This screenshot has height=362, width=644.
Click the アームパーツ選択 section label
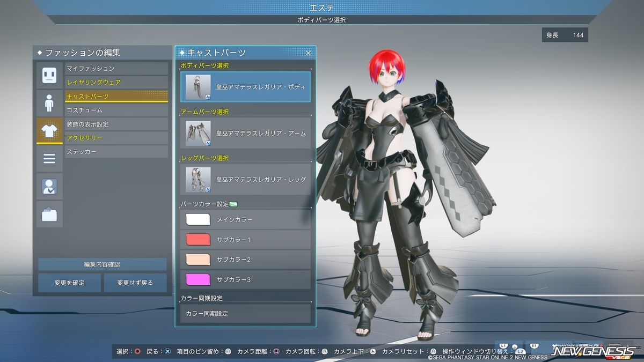pos(204,112)
